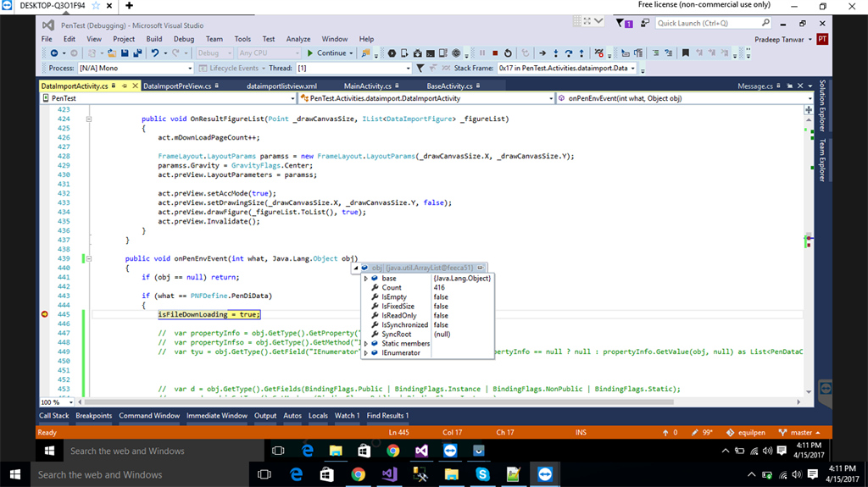Screen dimensions: 868x487
Task: Restart debugging with the circular arrow icon
Action: tap(509, 53)
